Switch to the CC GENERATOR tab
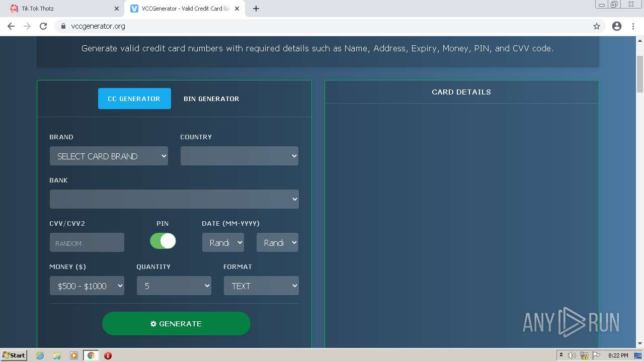This screenshot has width=644, height=362. point(134,99)
